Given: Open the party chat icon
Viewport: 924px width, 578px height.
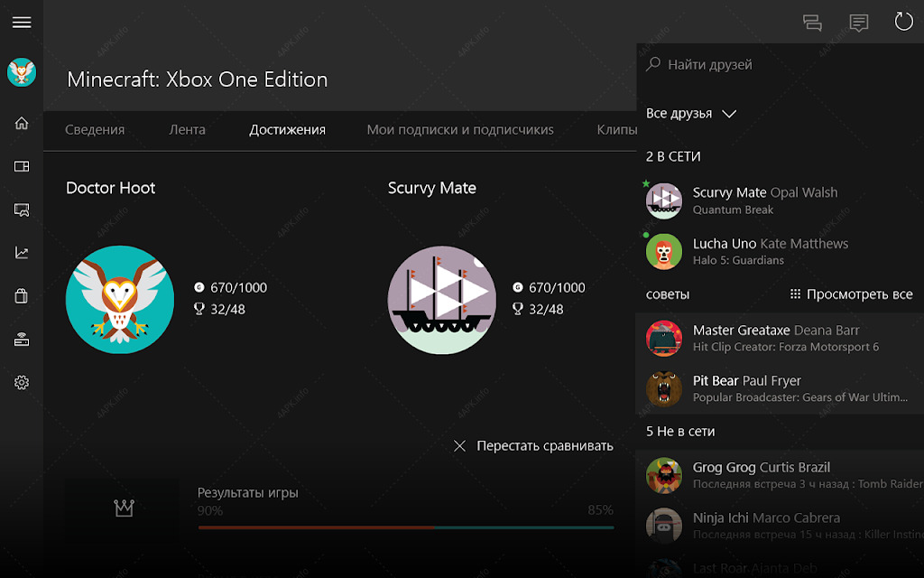Looking at the screenshot, I should pyautogui.click(x=812, y=23).
